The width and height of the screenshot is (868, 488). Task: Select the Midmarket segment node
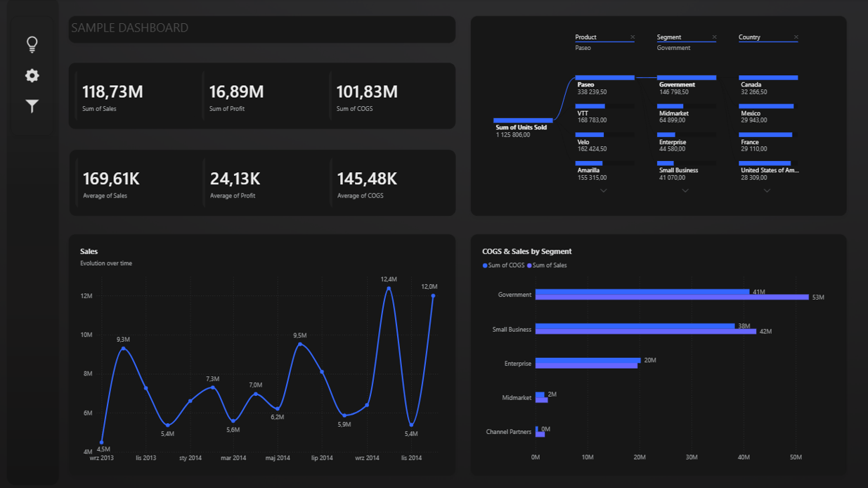point(687,115)
